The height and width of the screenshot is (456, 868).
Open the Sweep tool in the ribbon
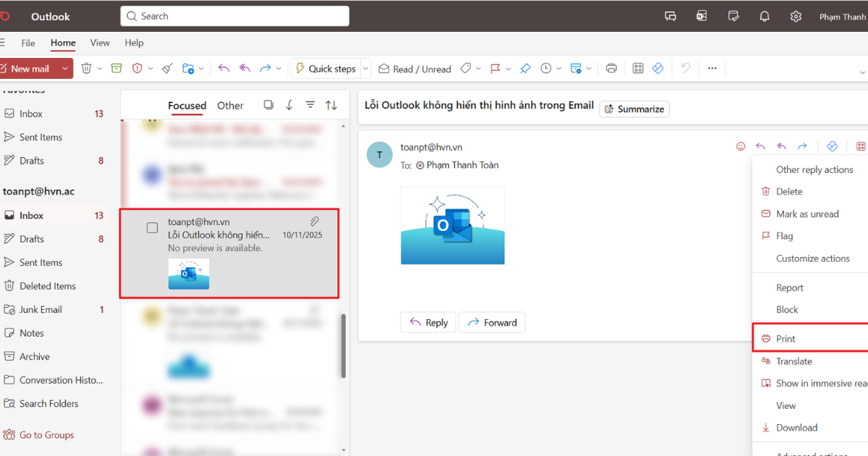tap(166, 68)
